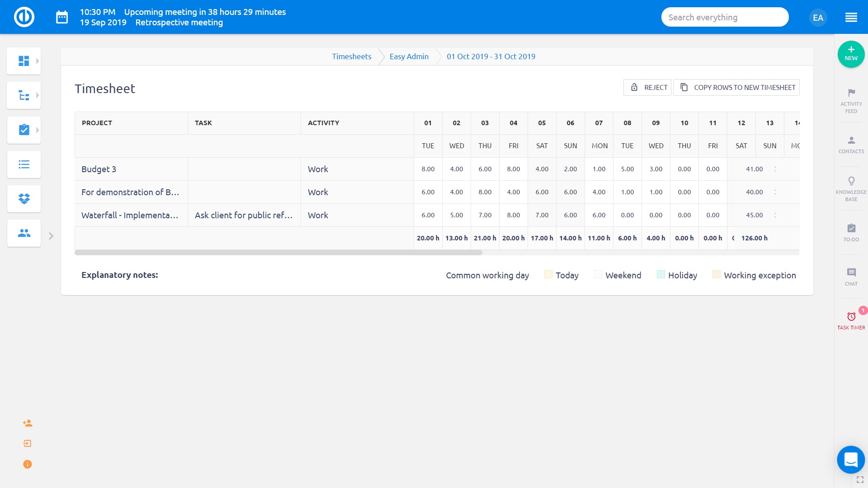Click the calendar icon in top bar

point(62,17)
